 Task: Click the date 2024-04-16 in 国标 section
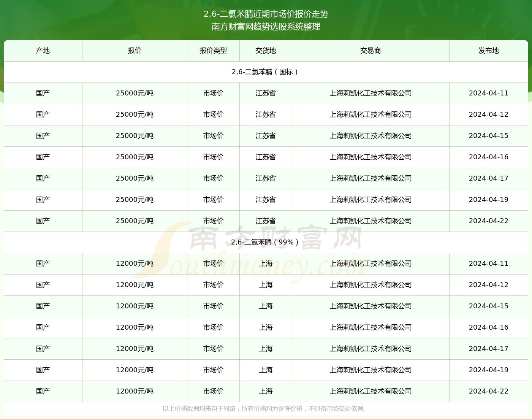[489, 157]
